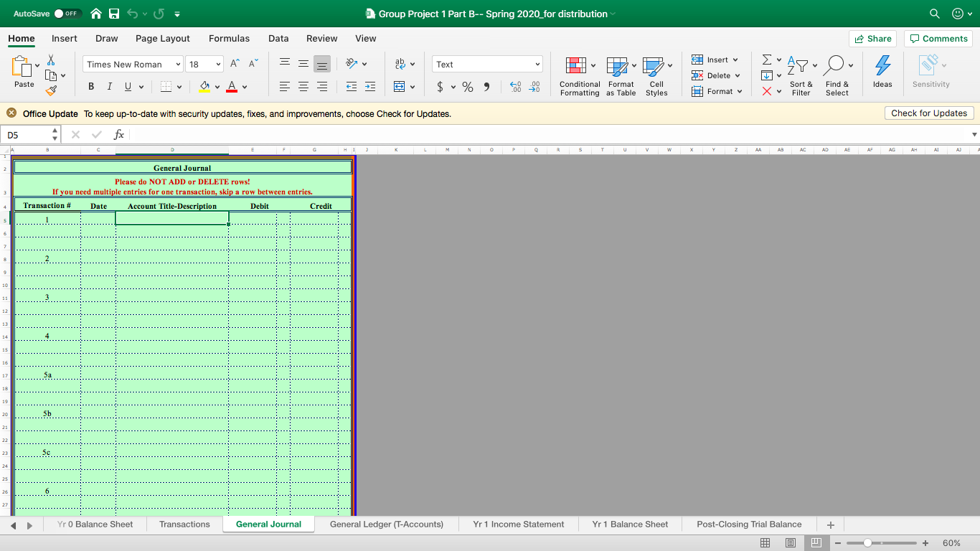Click the zoom slider handle

(x=867, y=543)
